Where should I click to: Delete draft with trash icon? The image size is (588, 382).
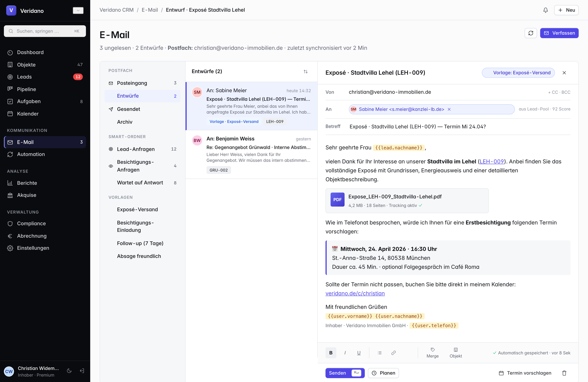(564, 373)
